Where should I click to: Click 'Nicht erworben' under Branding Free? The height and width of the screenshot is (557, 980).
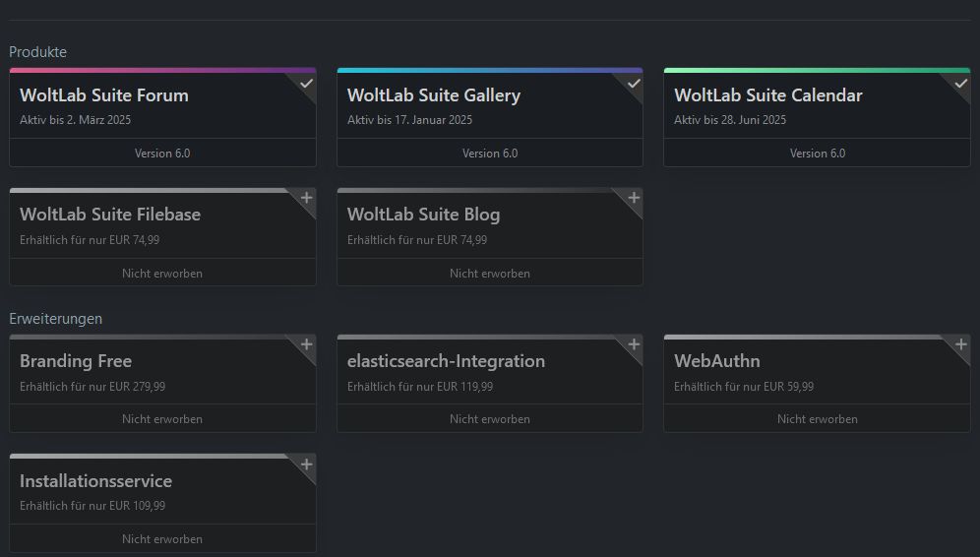tap(162, 419)
